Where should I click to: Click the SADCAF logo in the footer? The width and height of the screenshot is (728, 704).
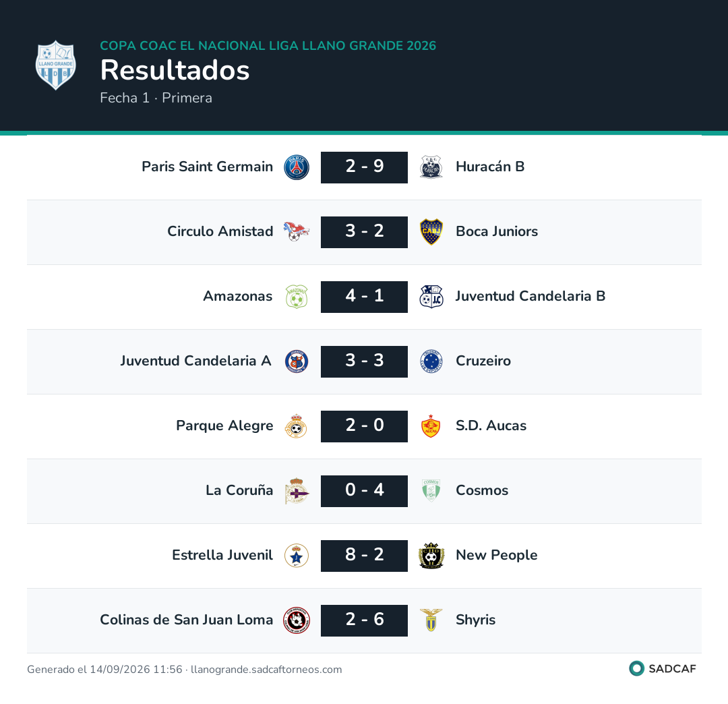[x=663, y=668]
